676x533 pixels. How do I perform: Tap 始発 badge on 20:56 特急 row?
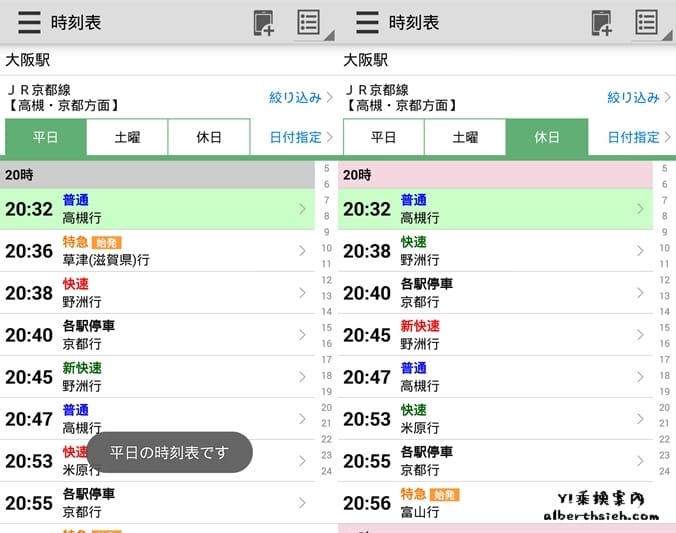[x=444, y=495]
